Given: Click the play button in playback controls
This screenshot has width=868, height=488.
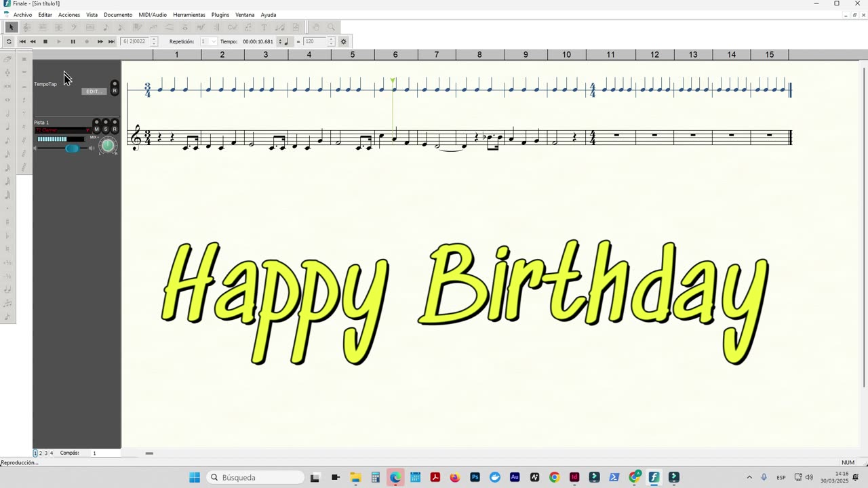Looking at the screenshot, I should pos(59,41).
